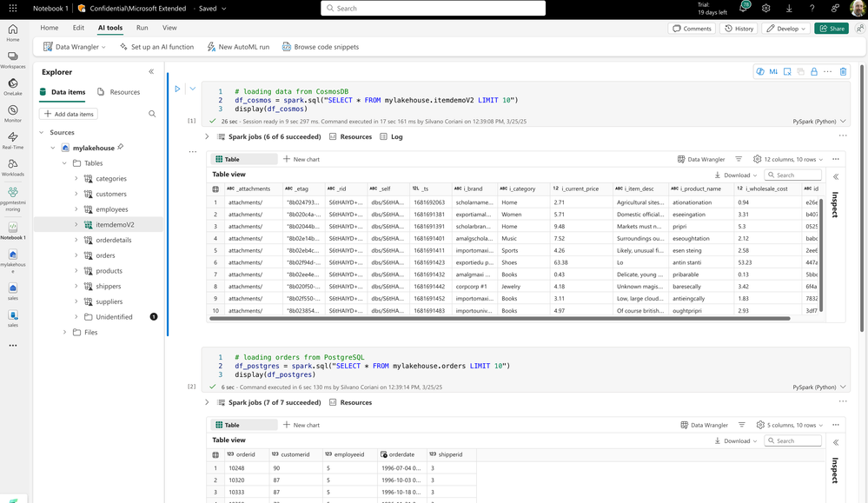Run the first code cell

(x=177, y=89)
